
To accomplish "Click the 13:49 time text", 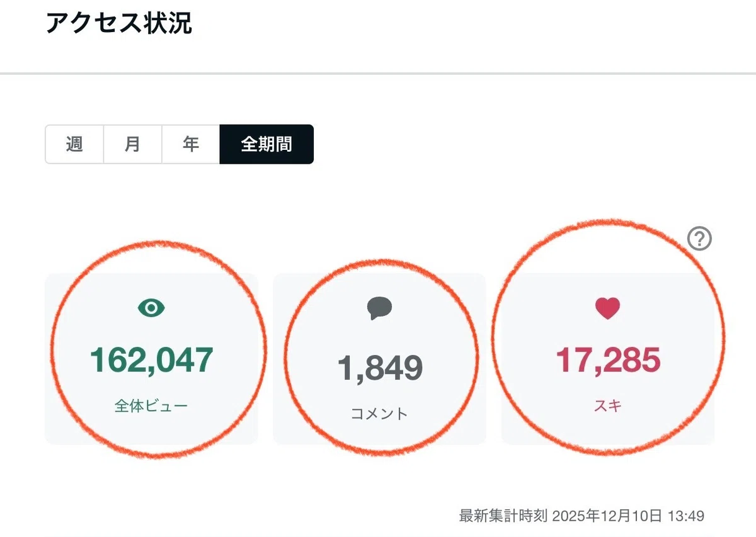I will (685, 516).
